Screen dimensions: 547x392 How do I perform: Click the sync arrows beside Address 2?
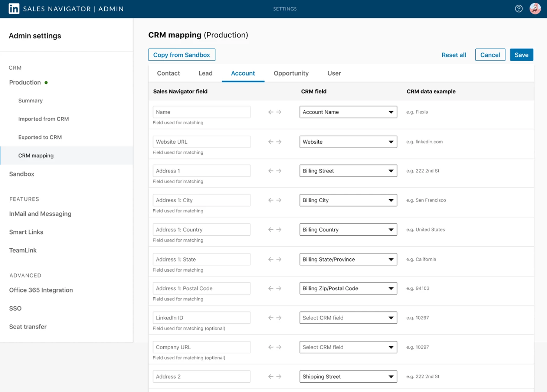(x=275, y=377)
